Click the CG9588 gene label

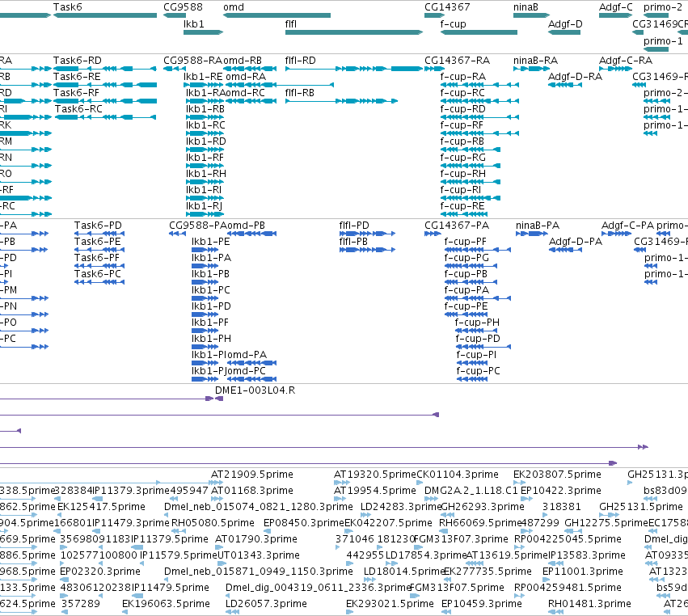click(x=183, y=7)
